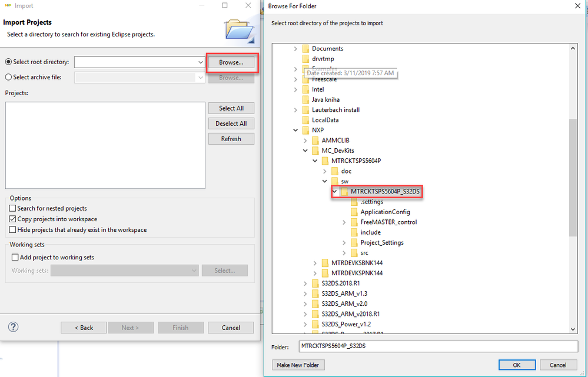Click Browse for root directory
Screen dimensions: 588x377
(231, 62)
